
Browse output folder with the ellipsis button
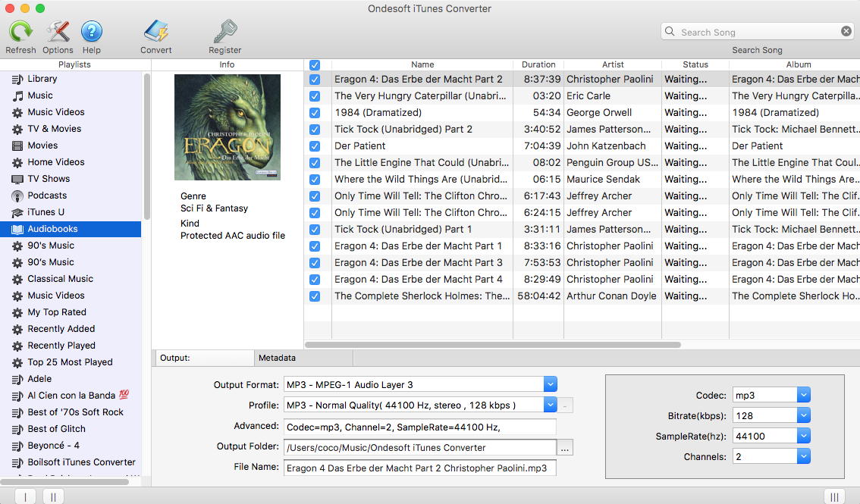[x=565, y=448]
